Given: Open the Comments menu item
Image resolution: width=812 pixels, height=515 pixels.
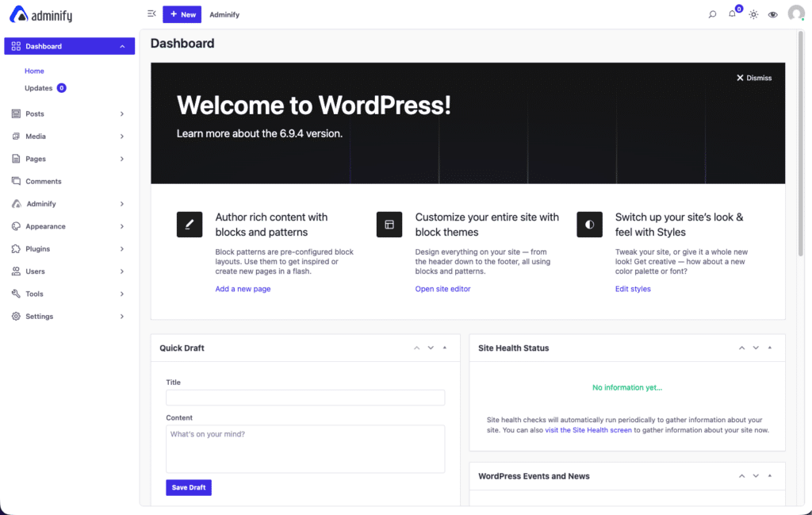Looking at the screenshot, I should (x=70, y=182).
